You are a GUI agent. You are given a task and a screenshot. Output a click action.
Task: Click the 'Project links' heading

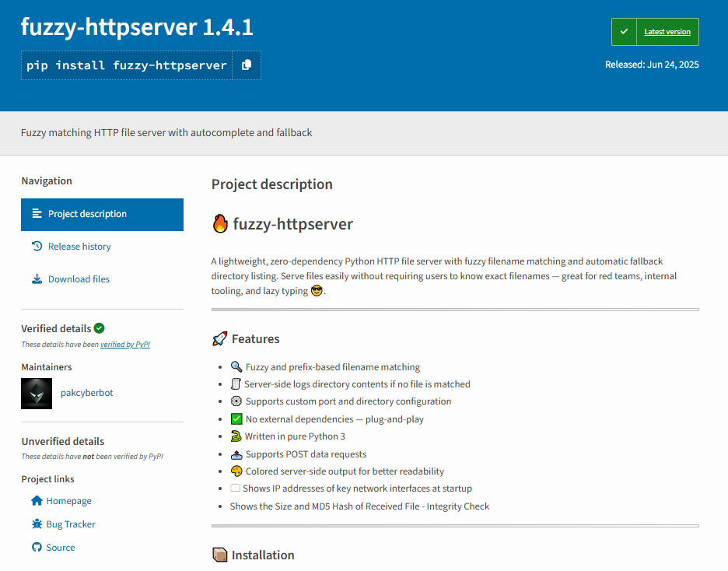coord(47,479)
